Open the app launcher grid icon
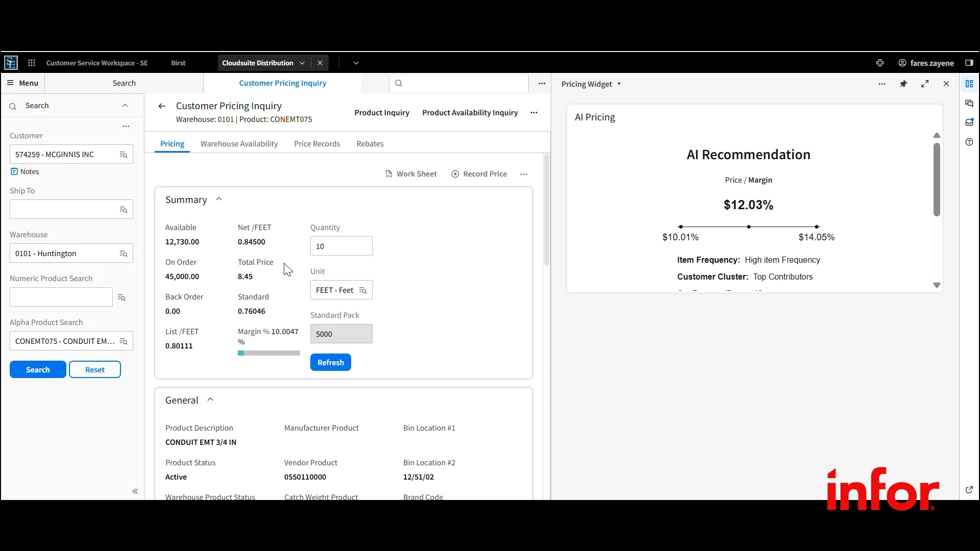Screen dimensions: 980x551 32,63
